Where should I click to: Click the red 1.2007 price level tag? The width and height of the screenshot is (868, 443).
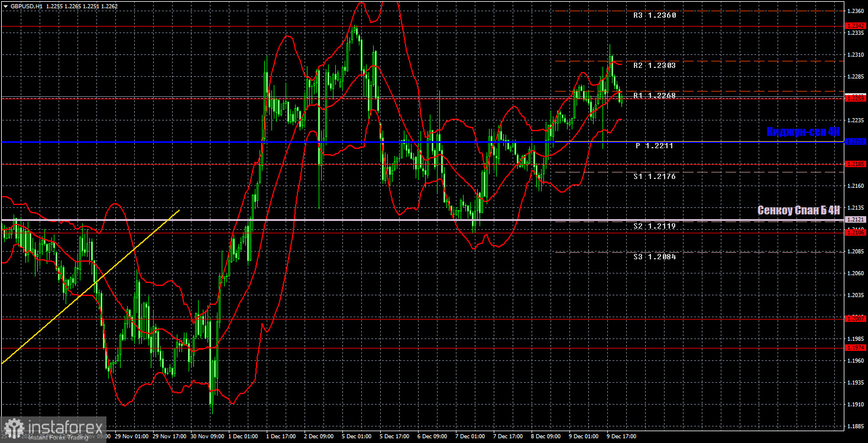click(x=856, y=318)
